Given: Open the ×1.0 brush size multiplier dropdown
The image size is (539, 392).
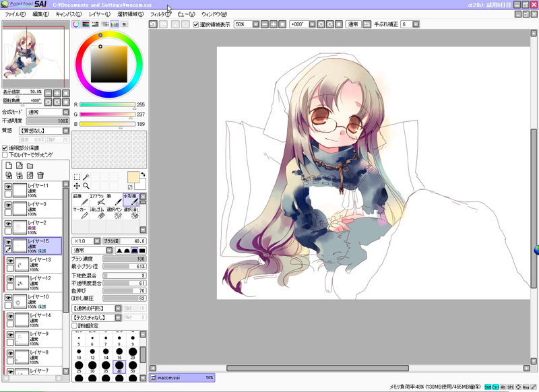Looking at the screenshot, I should coord(86,241).
